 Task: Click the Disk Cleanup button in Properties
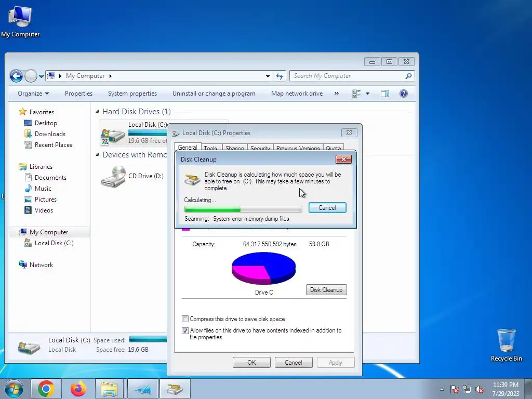coord(326,290)
